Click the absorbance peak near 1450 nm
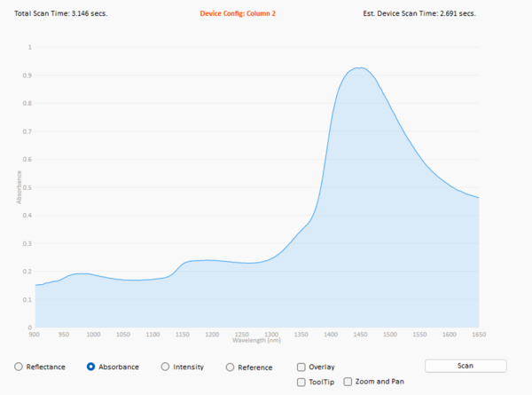The width and height of the screenshot is (532, 395). click(x=359, y=67)
